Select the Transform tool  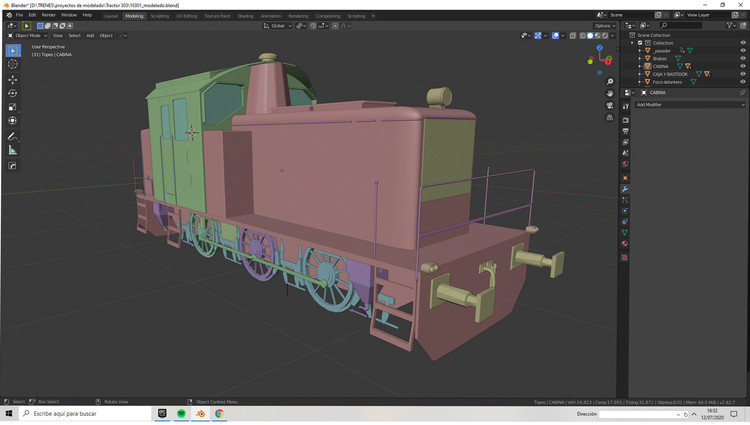pyautogui.click(x=13, y=121)
